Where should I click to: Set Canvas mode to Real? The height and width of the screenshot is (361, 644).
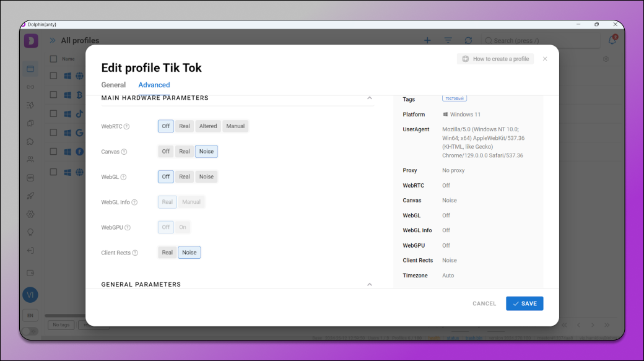coord(185,152)
